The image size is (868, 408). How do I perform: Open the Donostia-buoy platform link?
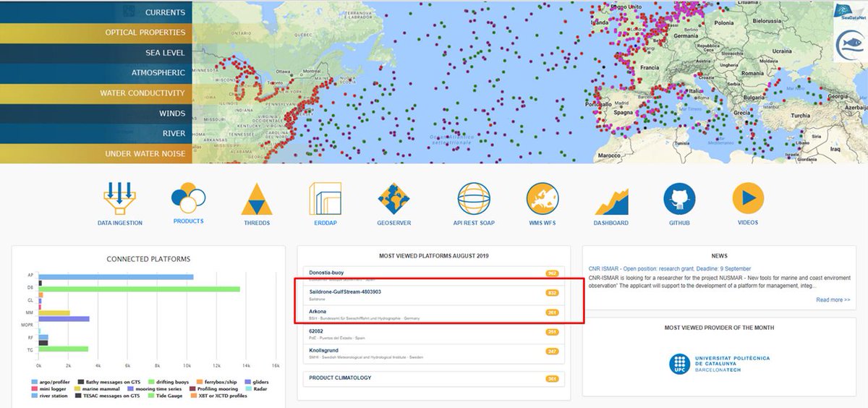(325, 272)
